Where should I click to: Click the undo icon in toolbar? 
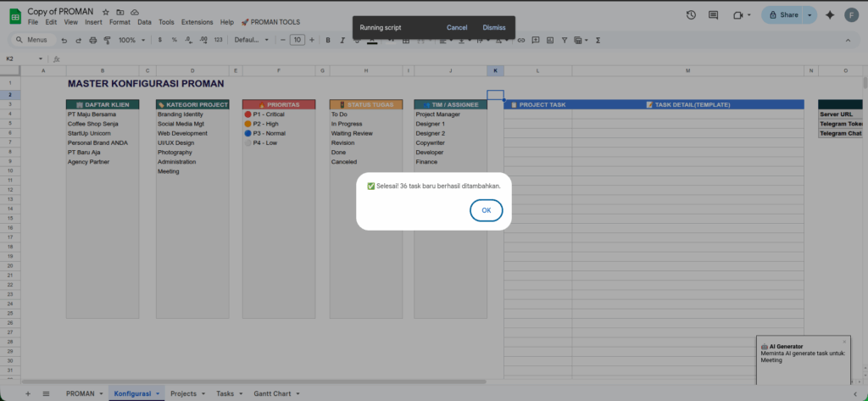click(64, 40)
